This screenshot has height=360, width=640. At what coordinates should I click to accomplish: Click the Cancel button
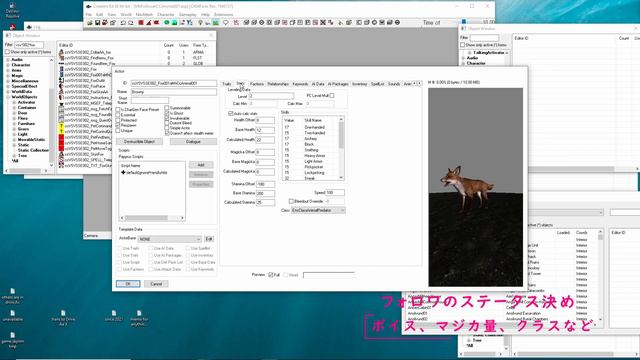point(156,284)
